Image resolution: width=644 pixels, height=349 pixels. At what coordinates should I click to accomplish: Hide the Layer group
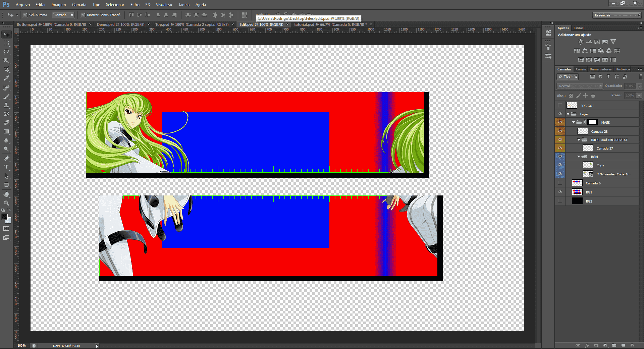pos(560,114)
